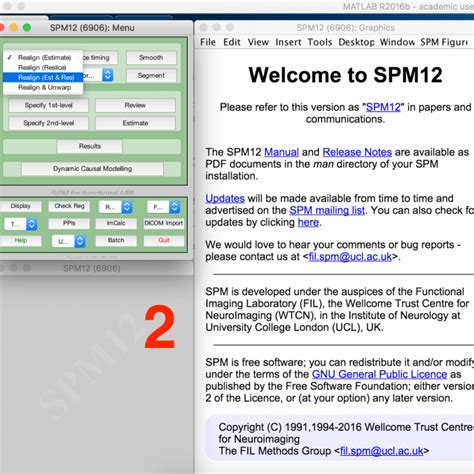Open the SPM Figure menu
This screenshot has width=474, height=474.
point(444,42)
